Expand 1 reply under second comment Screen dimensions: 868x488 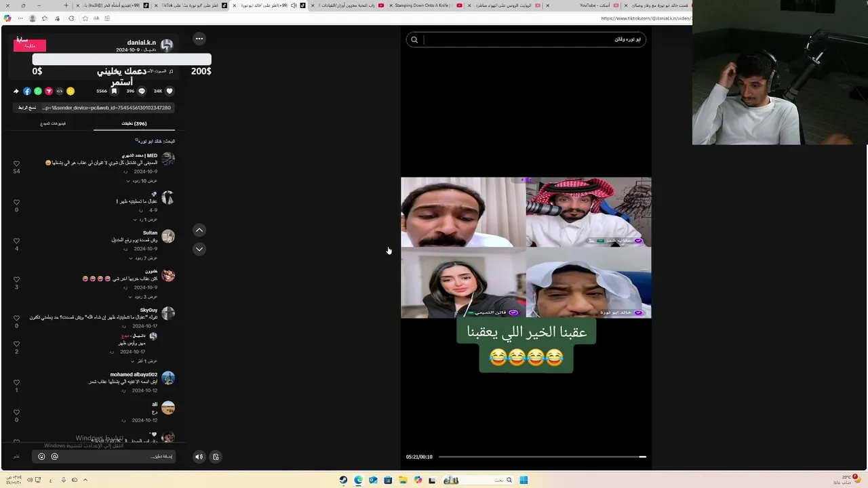click(144, 220)
